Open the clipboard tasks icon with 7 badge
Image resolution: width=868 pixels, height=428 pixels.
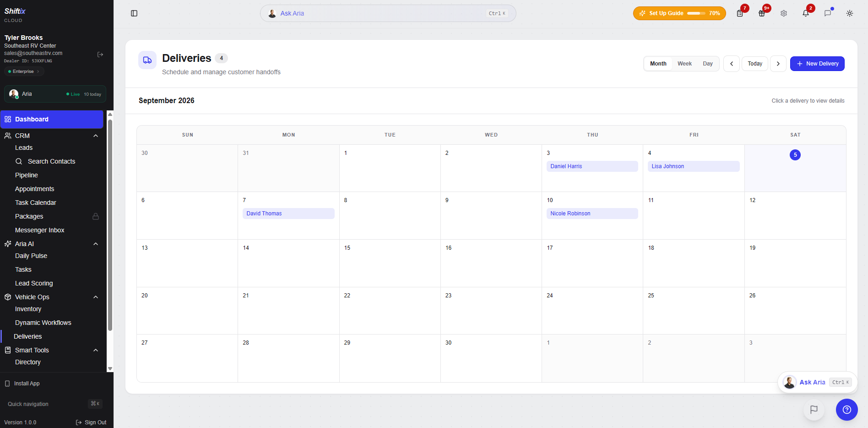[x=740, y=13]
